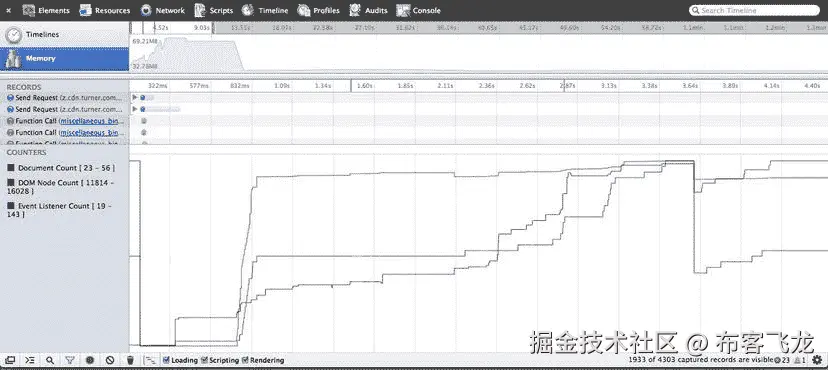
Task: Select the Memory sidebar view
Action: [64, 59]
